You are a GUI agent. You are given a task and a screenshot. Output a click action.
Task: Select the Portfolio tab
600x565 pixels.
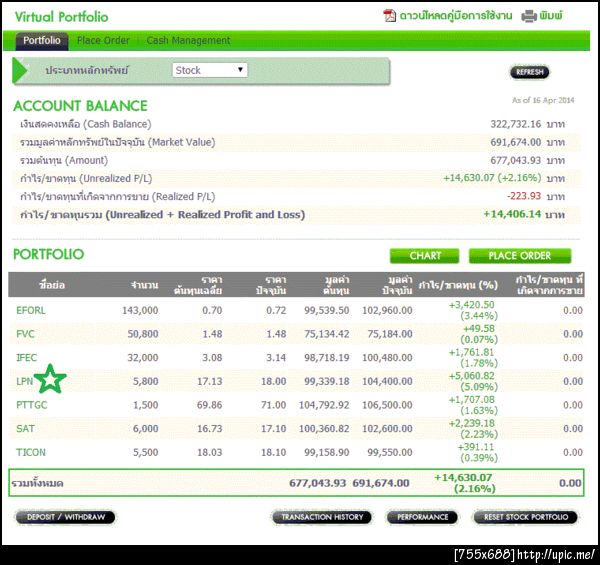[x=42, y=41]
